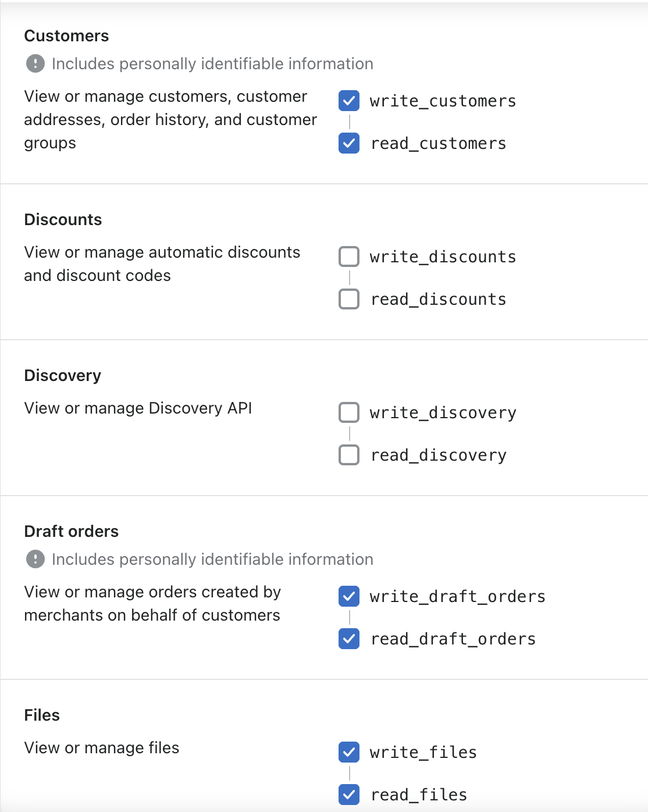This screenshot has width=648, height=812.
Task: Uncheck the read_customers checkbox
Action: (x=349, y=143)
